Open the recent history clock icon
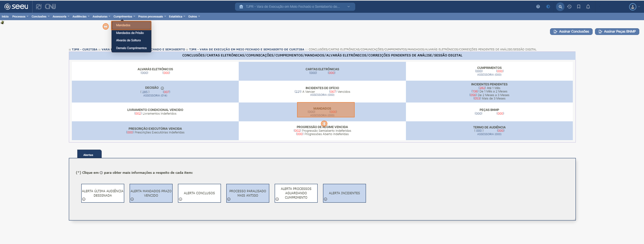644x244 pixels. 569,7
